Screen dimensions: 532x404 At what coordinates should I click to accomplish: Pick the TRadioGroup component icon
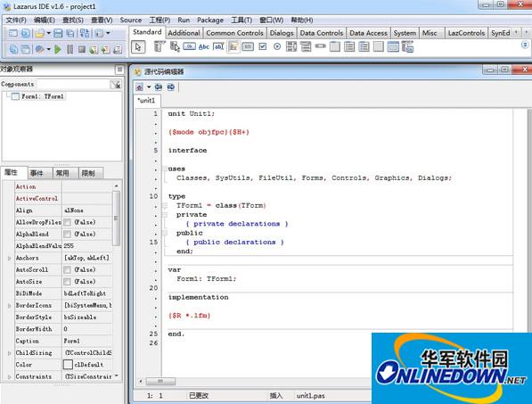349,46
